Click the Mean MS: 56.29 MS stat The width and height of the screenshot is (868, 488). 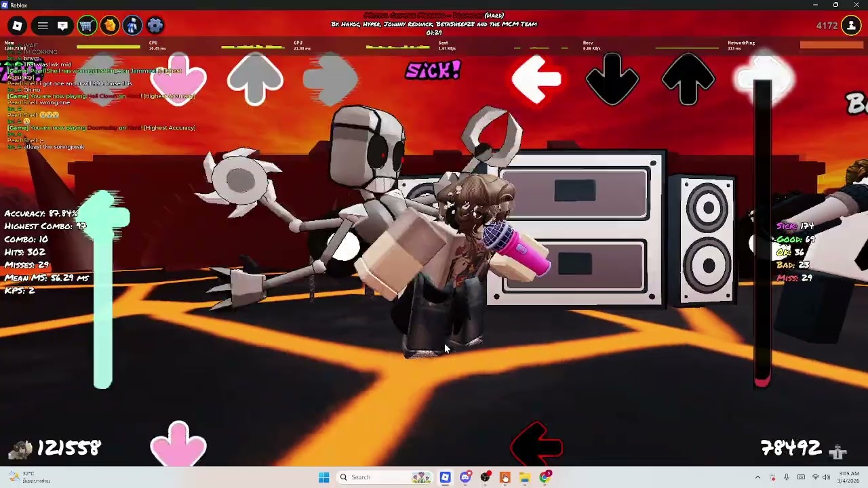pyautogui.click(x=47, y=278)
